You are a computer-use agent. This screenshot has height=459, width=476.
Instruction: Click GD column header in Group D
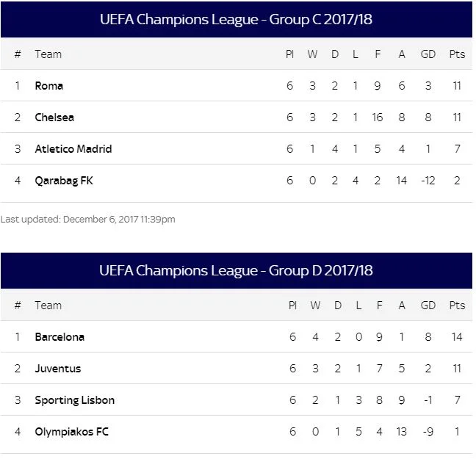(428, 306)
